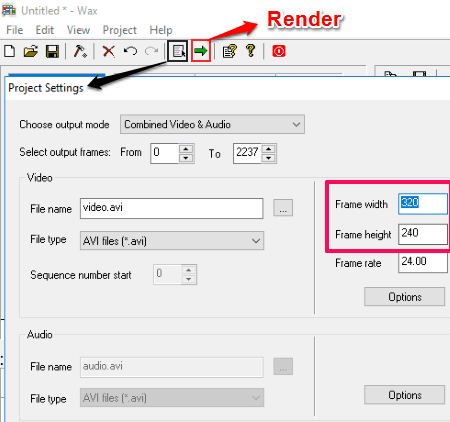Click the Sequence number start up arrow

point(189,270)
